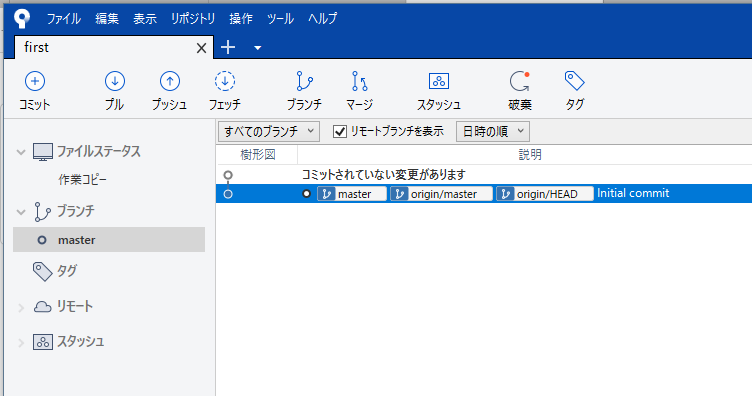Click the ファイルステータス sidebar label
The width and height of the screenshot is (752, 396).
pyautogui.click(x=99, y=151)
